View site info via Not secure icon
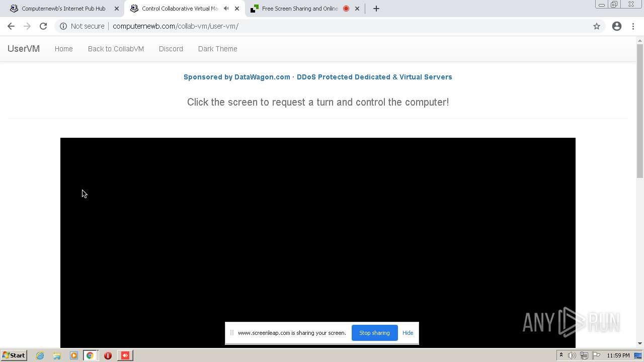The width and height of the screenshot is (644, 362). point(63,26)
